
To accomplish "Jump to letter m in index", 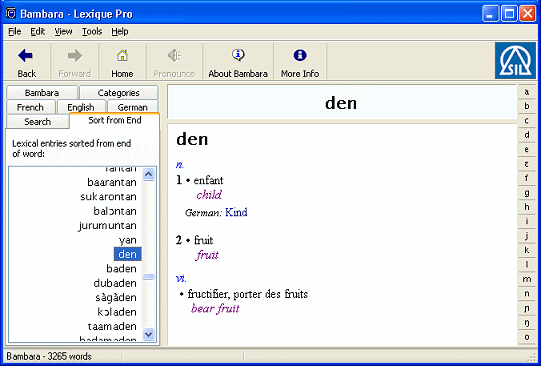I will coord(527,279).
